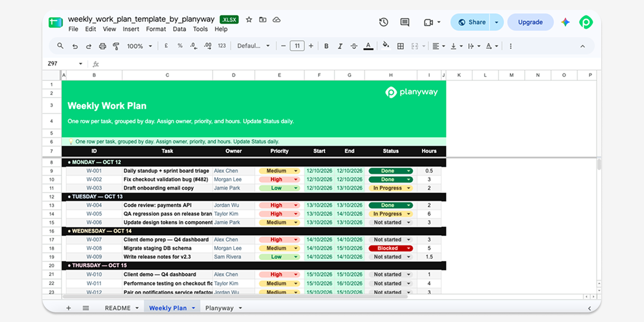Screen dimensions: 644x322
Task: Collapse the toolbar with the chevron
Action: point(582,46)
